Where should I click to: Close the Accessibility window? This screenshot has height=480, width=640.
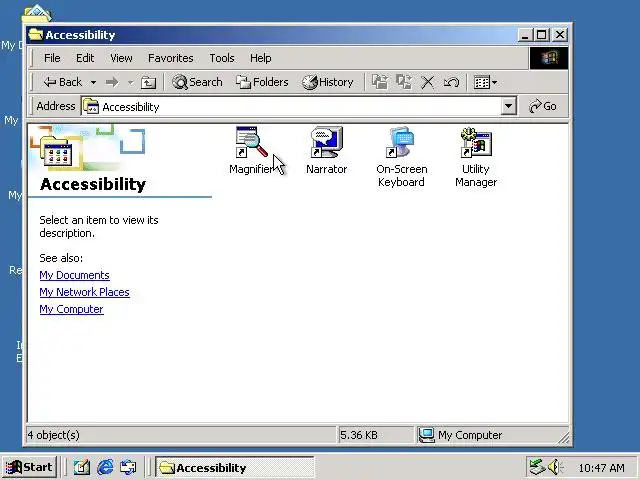tap(560, 35)
